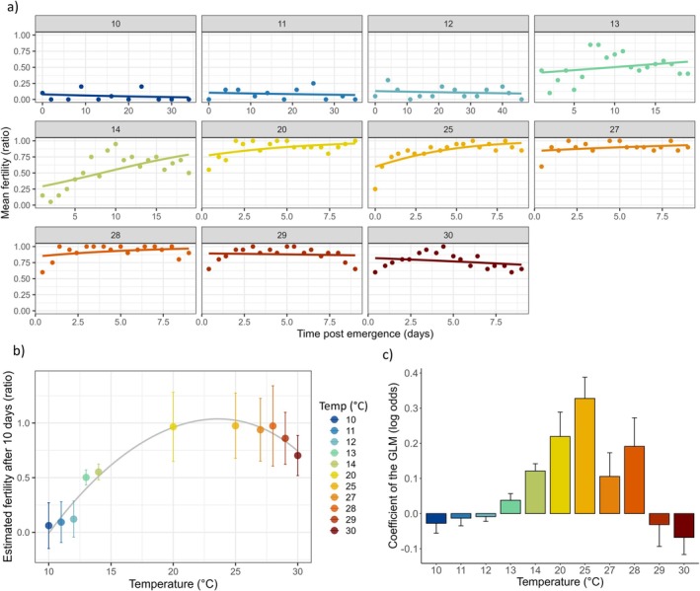Select the tallest bar at 25 in panel c
700x591 pixels.
pos(584,456)
